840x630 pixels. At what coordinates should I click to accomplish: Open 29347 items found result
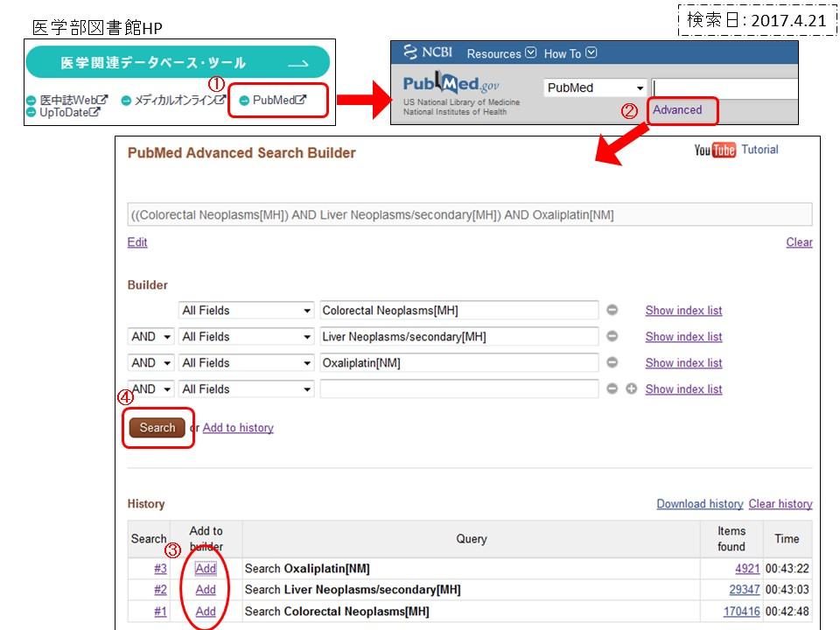pyautogui.click(x=744, y=590)
